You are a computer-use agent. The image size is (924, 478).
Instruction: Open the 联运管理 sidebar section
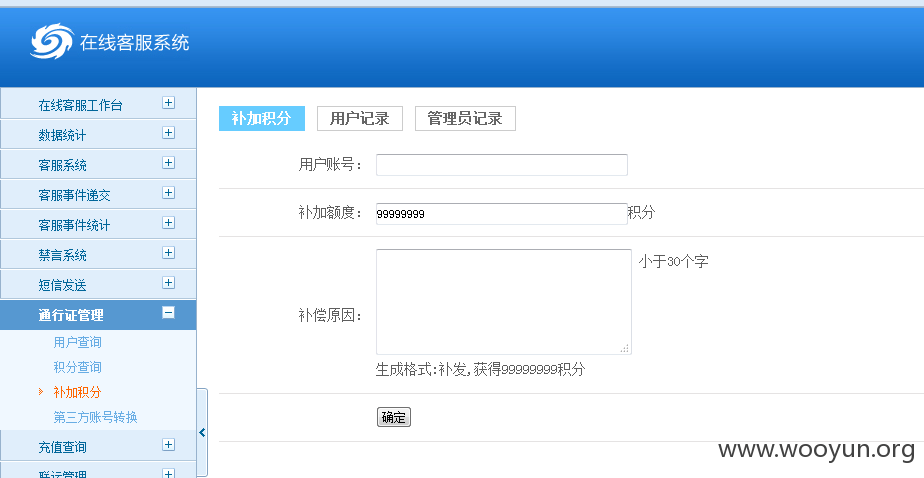pyautogui.click(x=98, y=470)
